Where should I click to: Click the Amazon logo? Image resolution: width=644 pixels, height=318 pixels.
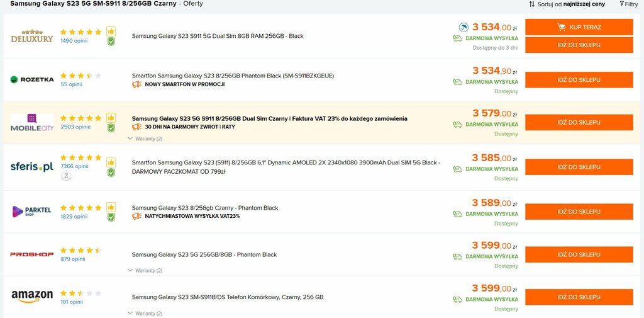tap(32, 297)
